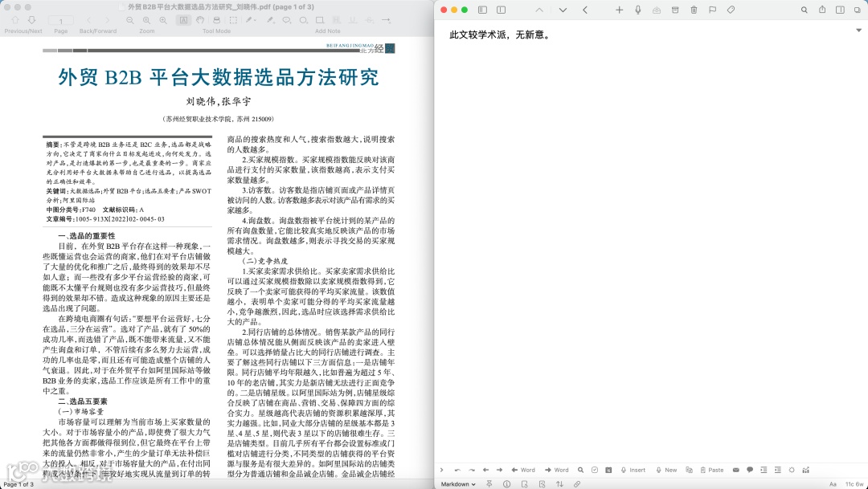Move cursor left with plain arrow button
868x489 pixels.
pyautogui.click(x=485, y=471)
